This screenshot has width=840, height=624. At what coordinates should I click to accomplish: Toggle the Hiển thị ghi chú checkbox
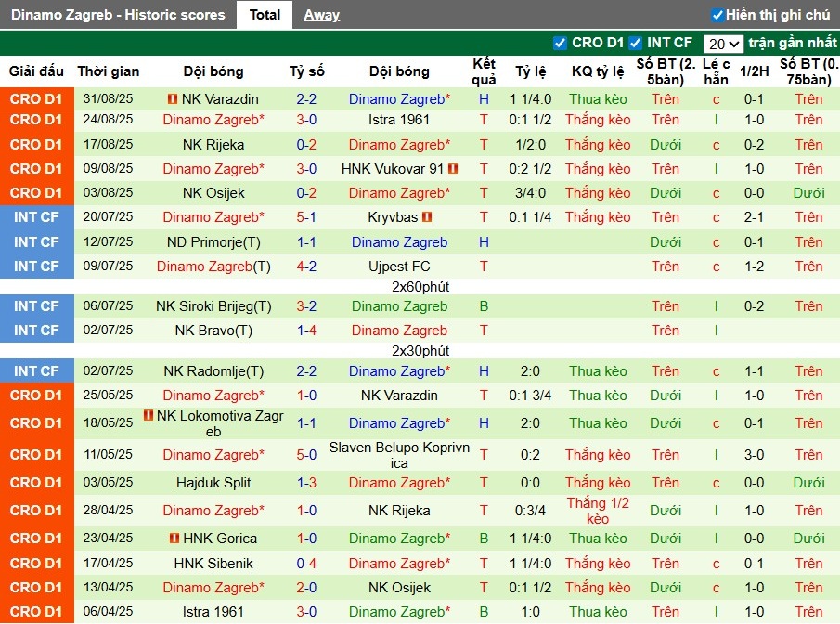(x=717, y=15)
